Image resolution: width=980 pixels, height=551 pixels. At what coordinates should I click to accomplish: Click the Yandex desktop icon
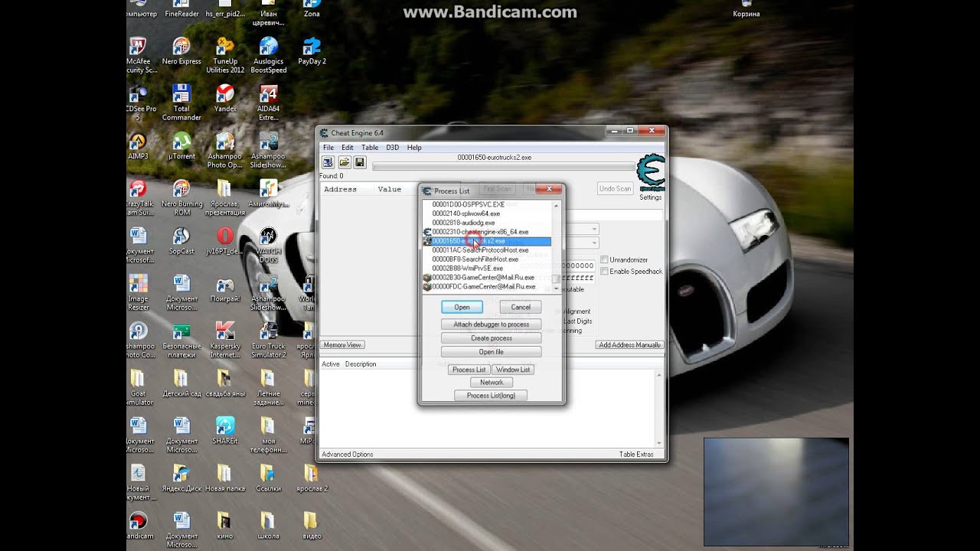tap(225, 99)
